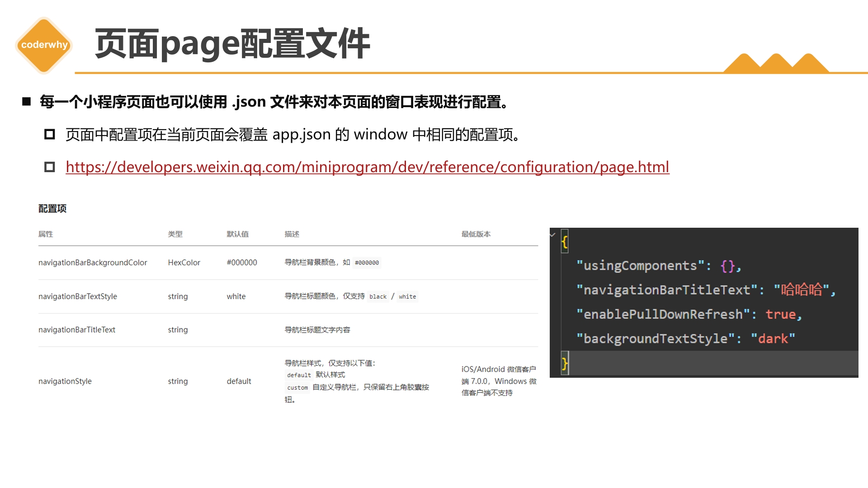Click the 最低版本 column header
The image size is (868, 488).
point(476,234)
